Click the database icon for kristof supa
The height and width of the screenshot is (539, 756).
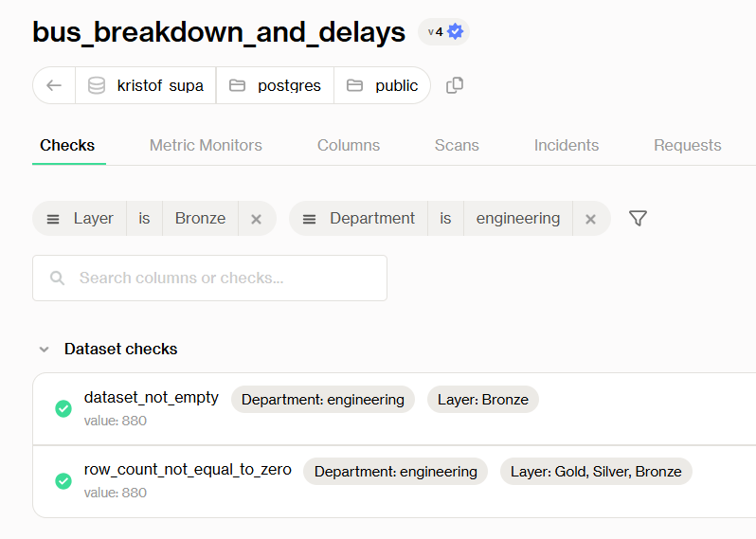coord(97,85)
